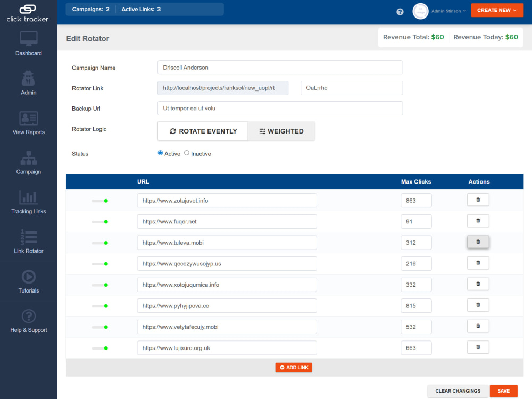The width and height of the screenshot is (532, 399).
Task: Edit the tuleva.mobi URL field
Action: (227, 243)
